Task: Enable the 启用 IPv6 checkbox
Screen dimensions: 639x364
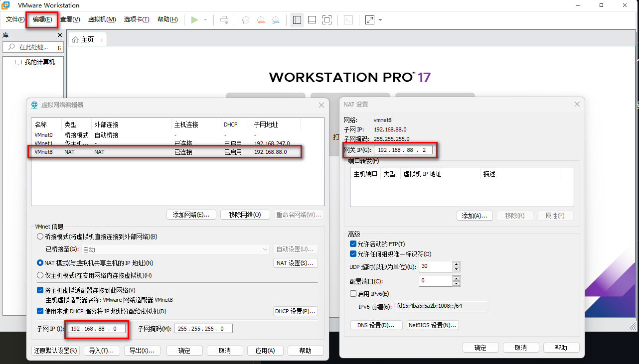Action: (353, 294)
